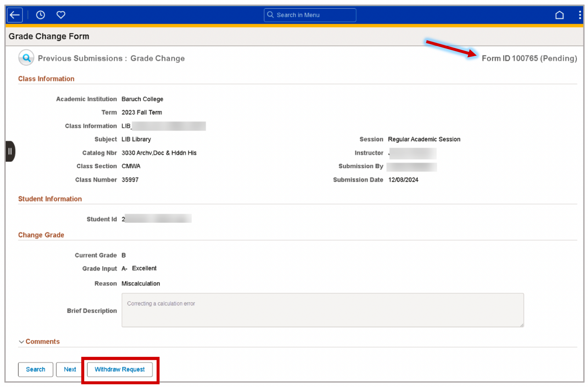This screenshot has width=588, height=387.
Task: Click the Brief Description text area
Action: (322, 310)
